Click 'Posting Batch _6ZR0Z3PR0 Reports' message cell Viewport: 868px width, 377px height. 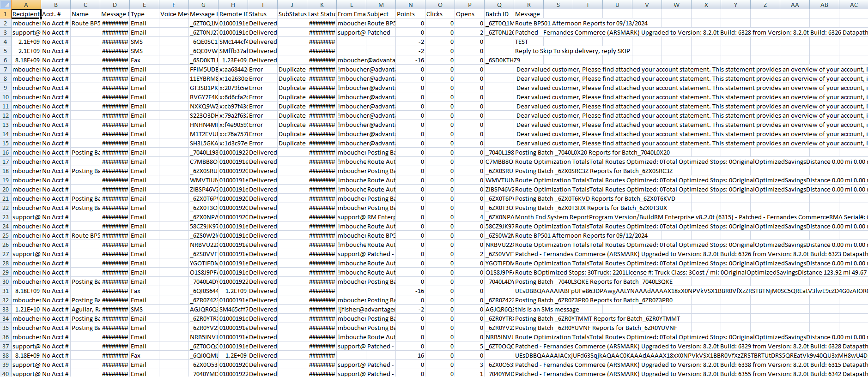[594, 300]
